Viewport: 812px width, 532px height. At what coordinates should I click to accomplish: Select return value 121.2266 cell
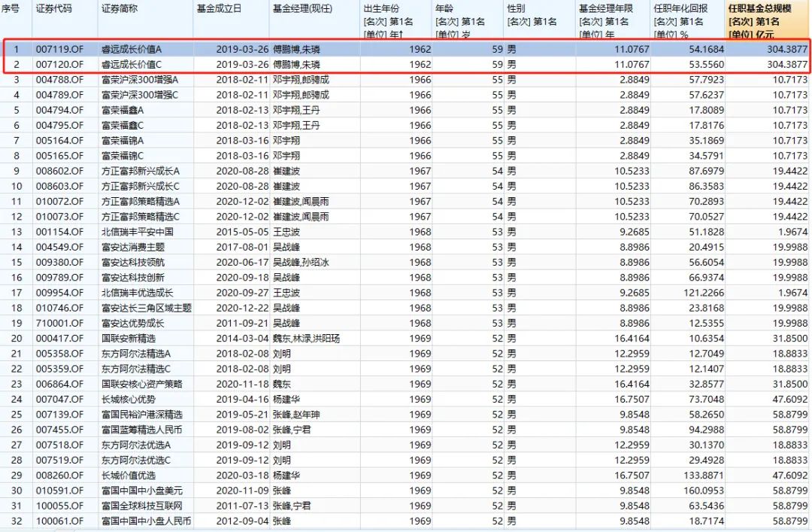pos(704,293)
